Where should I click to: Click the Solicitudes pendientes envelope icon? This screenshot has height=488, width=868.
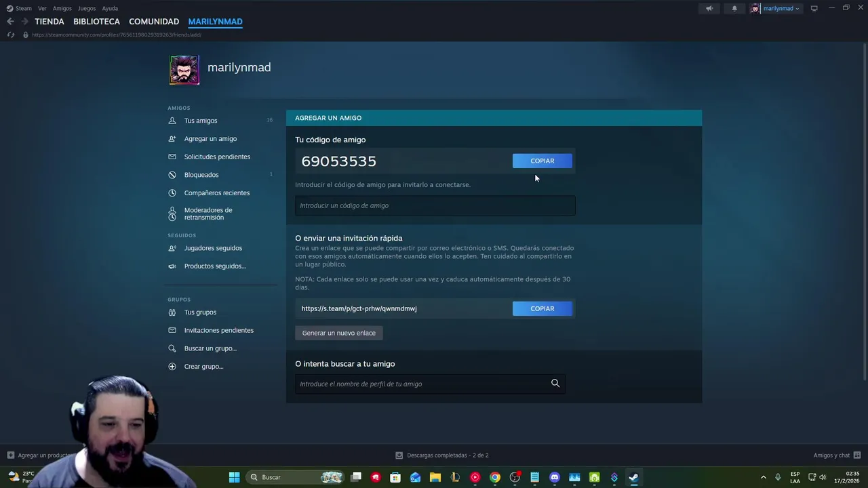(x=172, y=157)
